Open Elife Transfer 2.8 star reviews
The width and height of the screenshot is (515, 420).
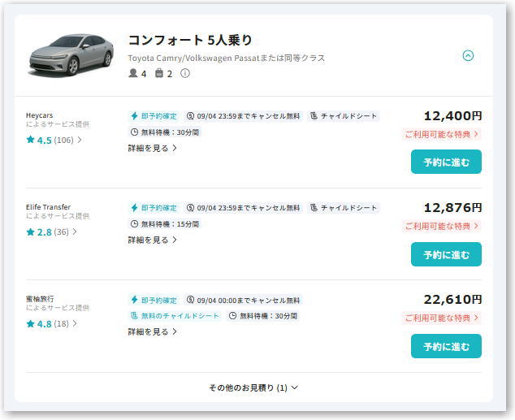51,232
